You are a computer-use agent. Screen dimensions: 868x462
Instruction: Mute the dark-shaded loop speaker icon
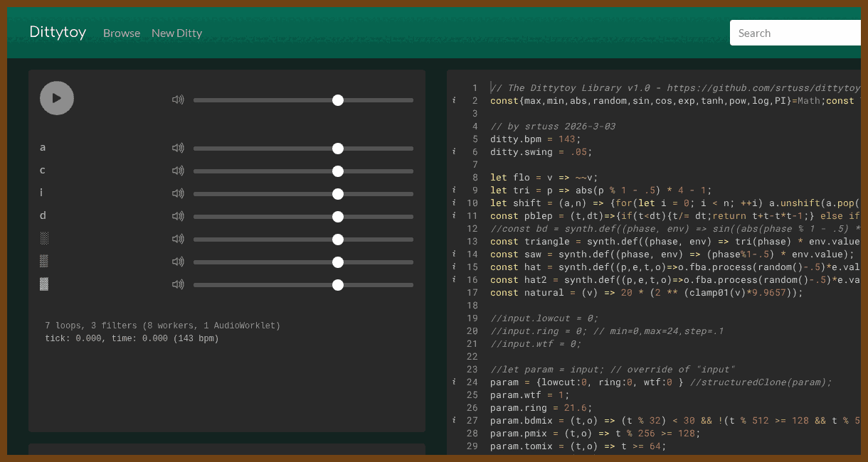pyautogui.click(x=178, y=284)
